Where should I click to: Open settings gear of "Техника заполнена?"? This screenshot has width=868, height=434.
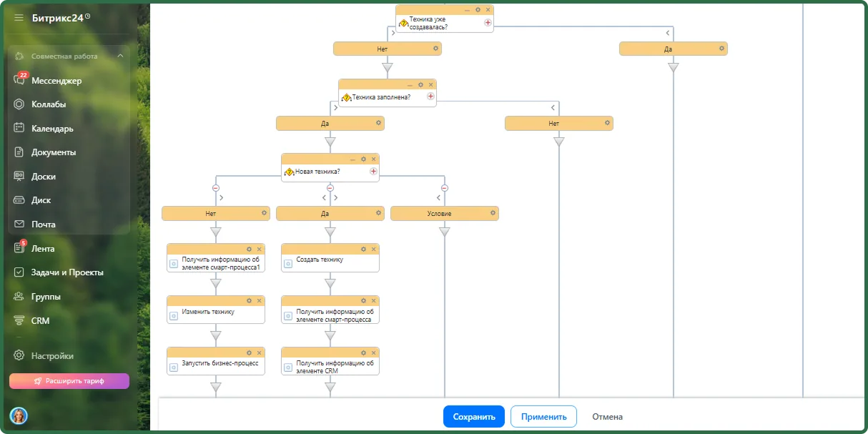420,84
